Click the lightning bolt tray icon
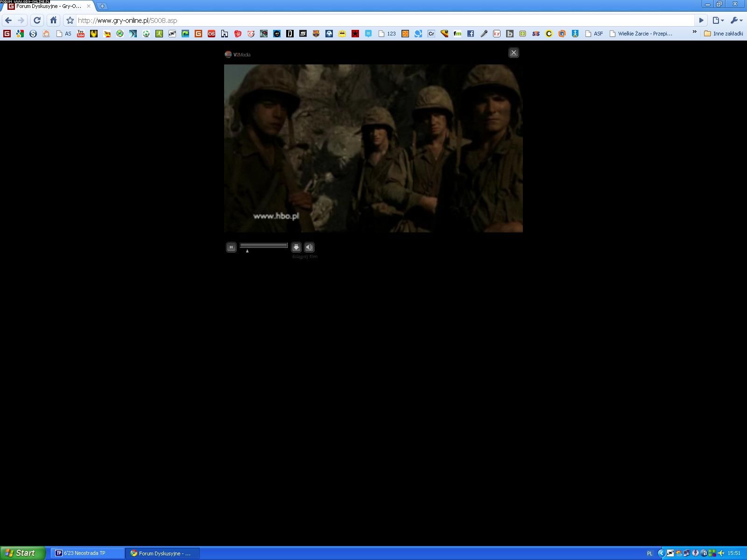747x560 pixels. [695, 553]
